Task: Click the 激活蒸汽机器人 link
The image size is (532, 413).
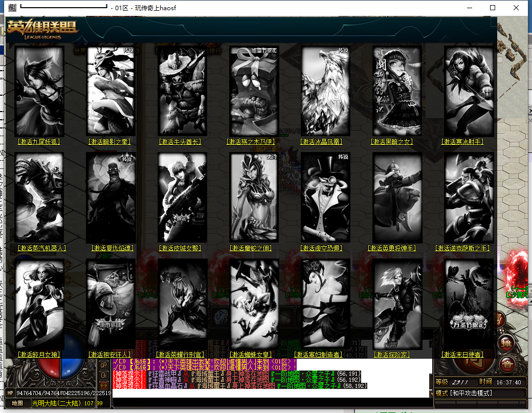Action: click(41, 248)
